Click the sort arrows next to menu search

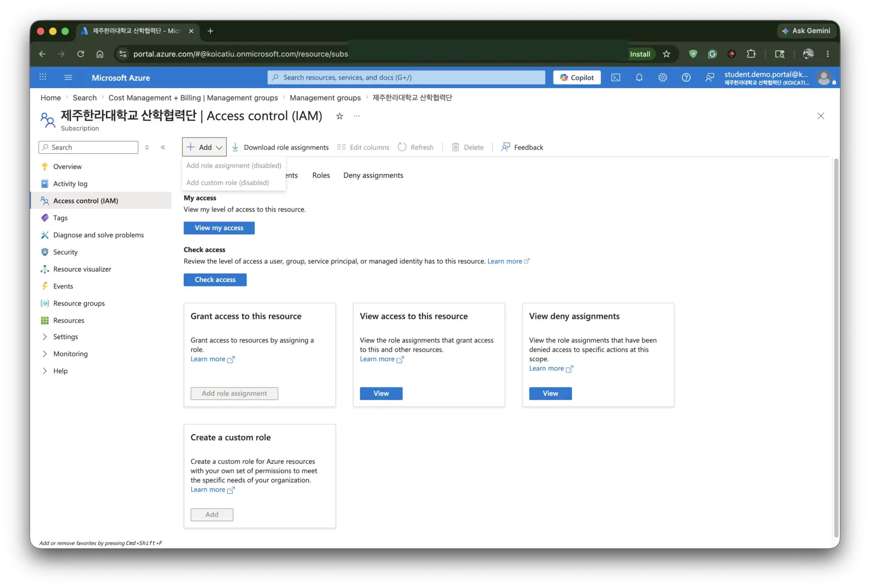tap(147, 147)
